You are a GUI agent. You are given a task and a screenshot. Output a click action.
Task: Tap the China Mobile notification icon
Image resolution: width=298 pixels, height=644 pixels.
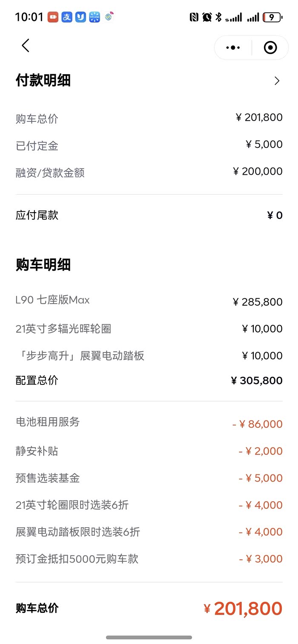coord(109,17)
